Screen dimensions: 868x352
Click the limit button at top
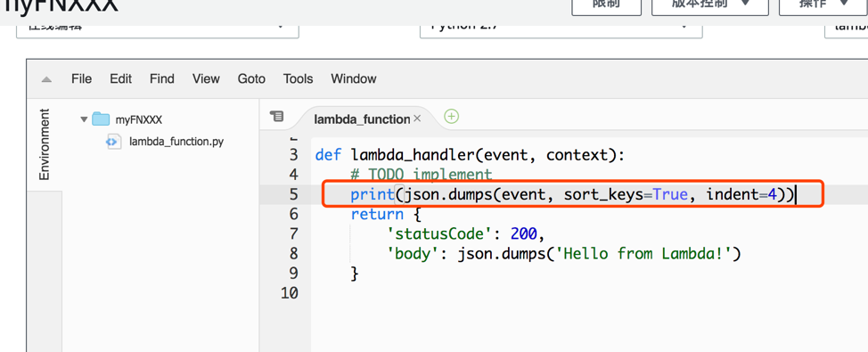coord(606,5)
